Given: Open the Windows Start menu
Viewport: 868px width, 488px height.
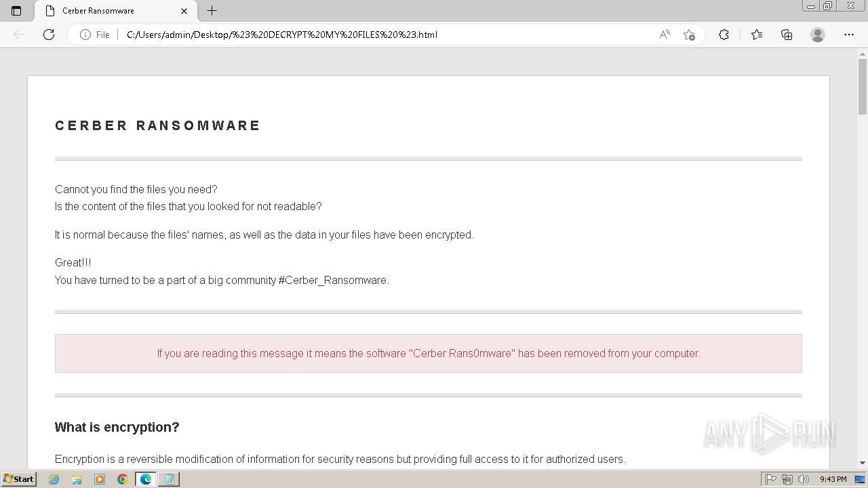Looking at the screenshot, I should click(x=18, y=479).
